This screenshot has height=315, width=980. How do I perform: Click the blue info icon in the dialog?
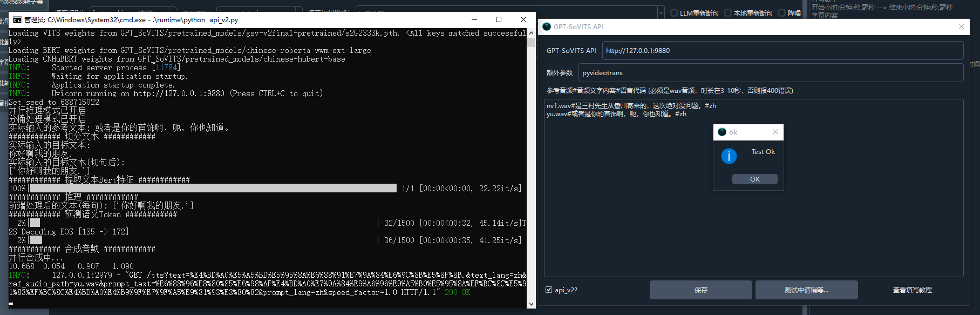click(729, 156)
